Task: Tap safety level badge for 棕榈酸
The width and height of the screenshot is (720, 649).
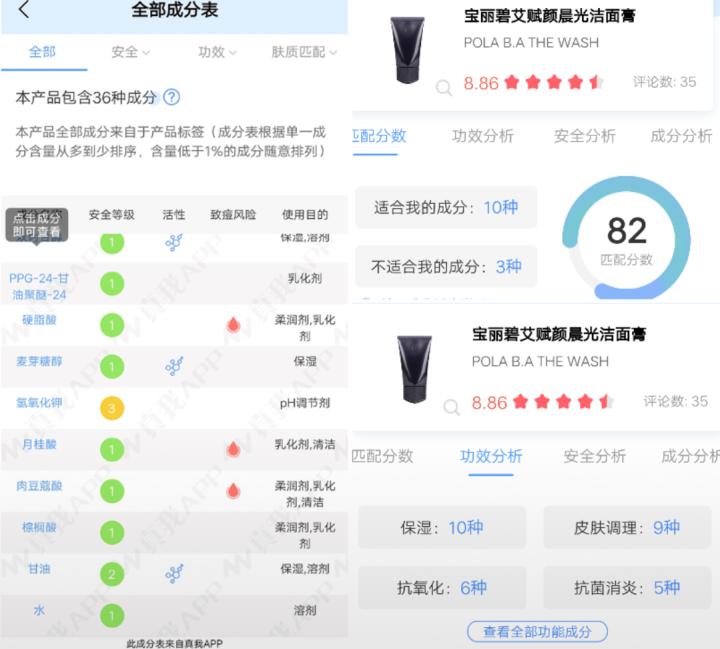Action: tap(112, 533)
